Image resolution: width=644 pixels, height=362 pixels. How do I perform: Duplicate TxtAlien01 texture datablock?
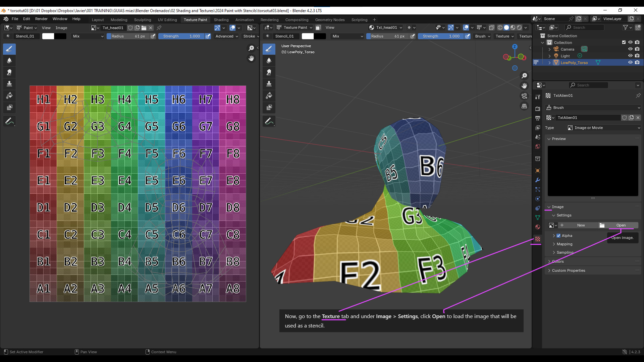pyautogui.click(x=631, y=118)
